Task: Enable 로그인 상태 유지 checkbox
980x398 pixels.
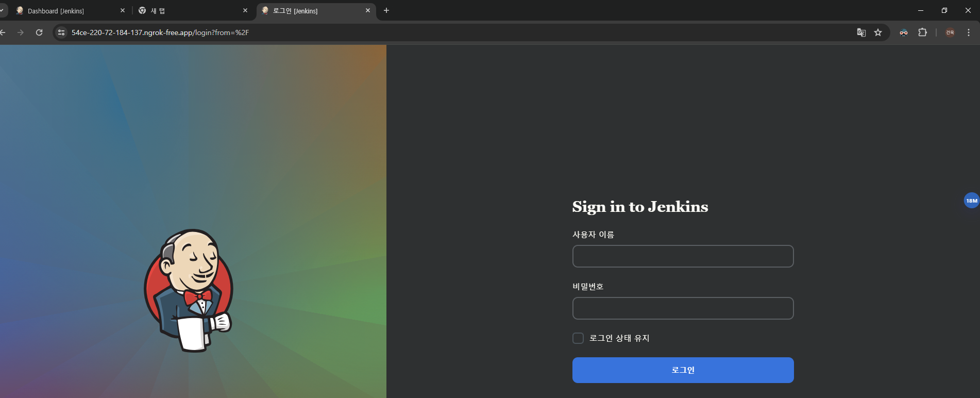Action: (578, 338)
